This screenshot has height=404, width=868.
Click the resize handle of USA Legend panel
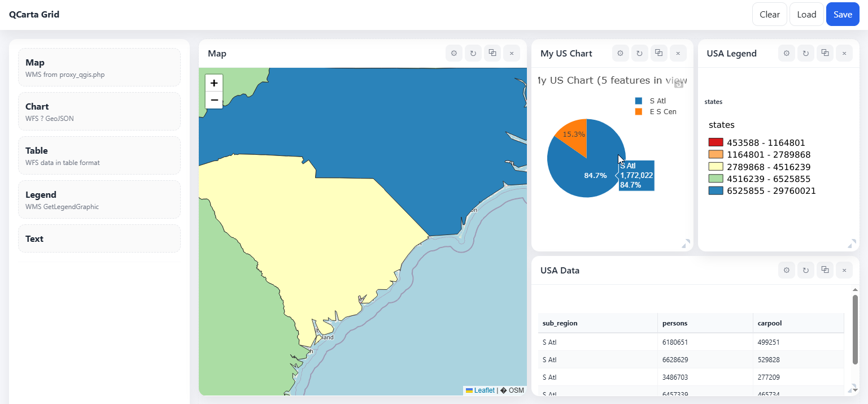852,244
